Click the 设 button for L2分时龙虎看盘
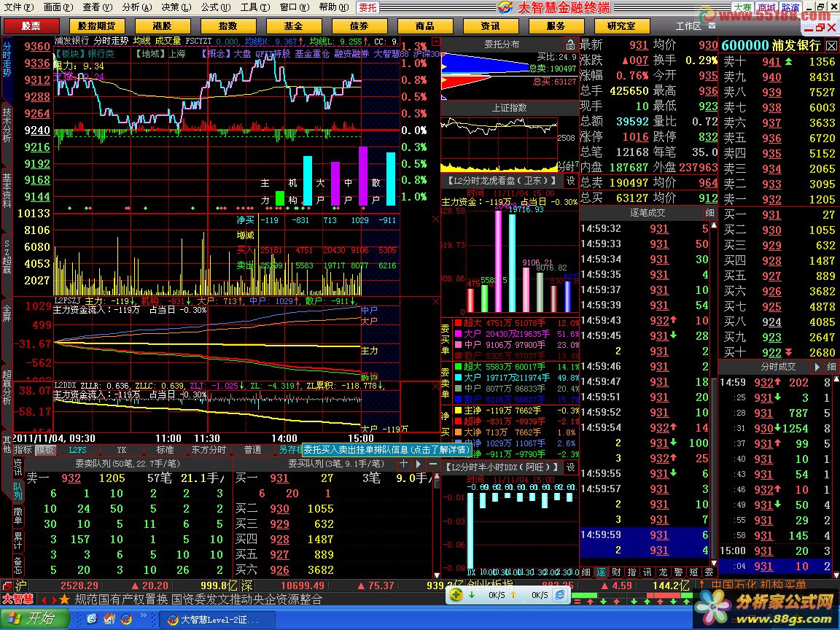This screenshot has height=630, width=840. click(x=570, y=181)
